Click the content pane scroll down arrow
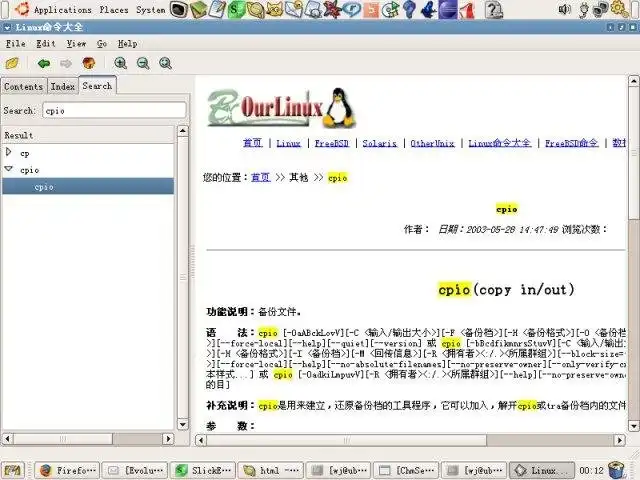 [633, 427]
